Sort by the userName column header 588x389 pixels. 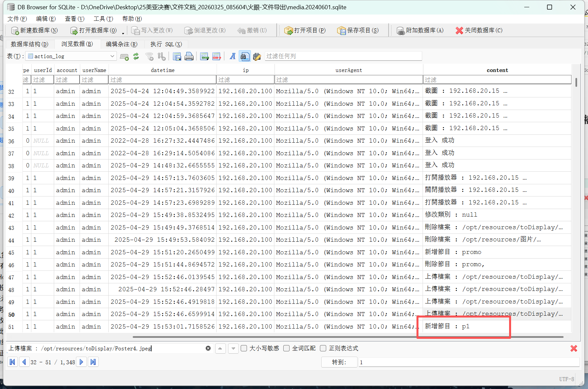94,70
